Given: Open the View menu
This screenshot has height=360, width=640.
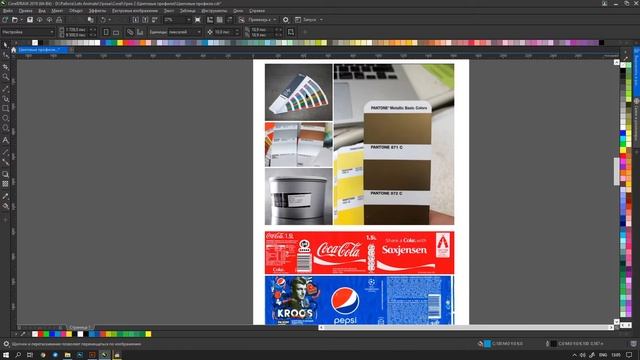Looking at the screenshot, I should coord(42,11).
